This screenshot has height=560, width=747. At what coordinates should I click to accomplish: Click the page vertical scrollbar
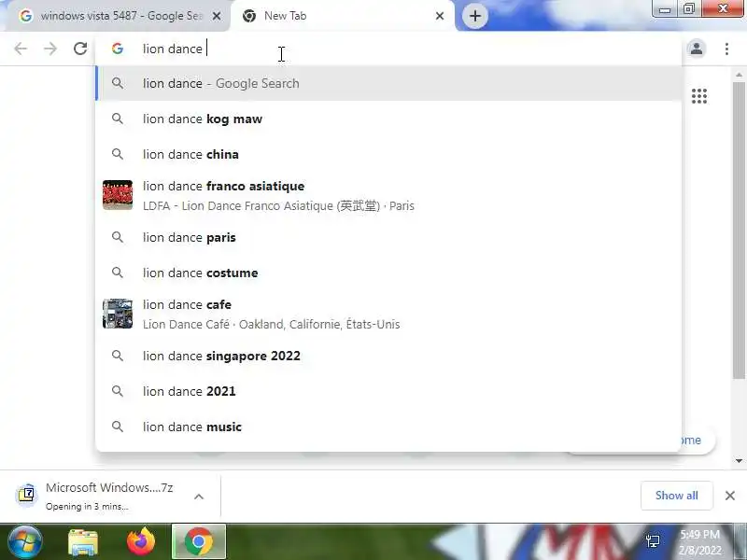pyautogui.click(x=739, y=231)
